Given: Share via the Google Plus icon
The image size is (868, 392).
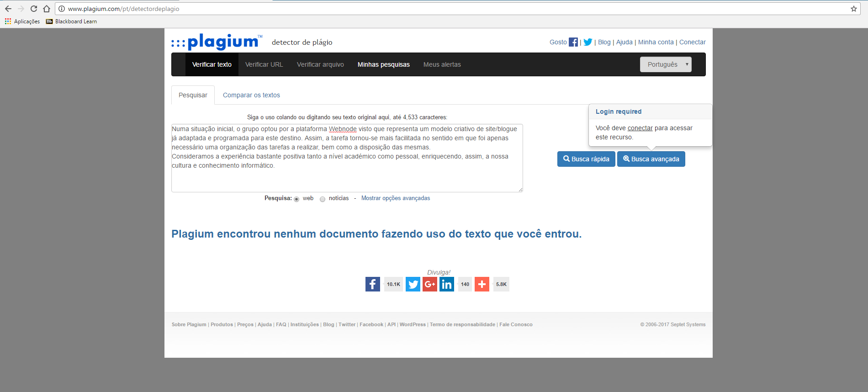Looking at the screenshot, I should [x=430, y=284].
